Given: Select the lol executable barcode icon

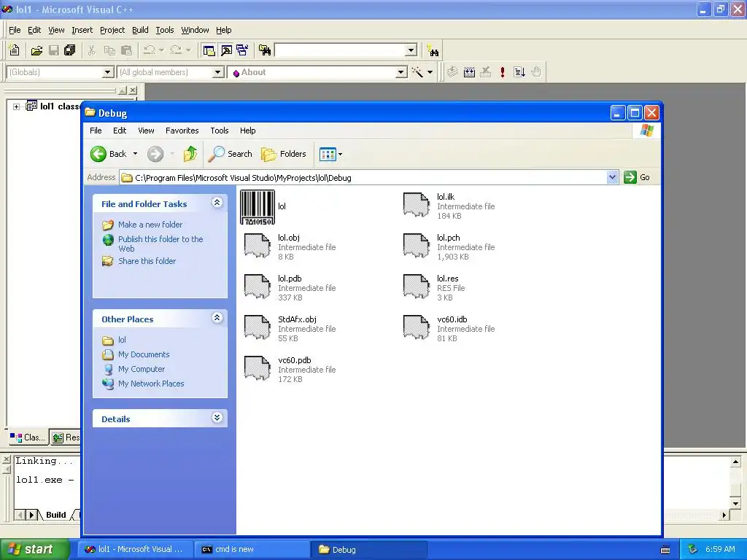Looking at the screenshot, I should pos(258,207).
